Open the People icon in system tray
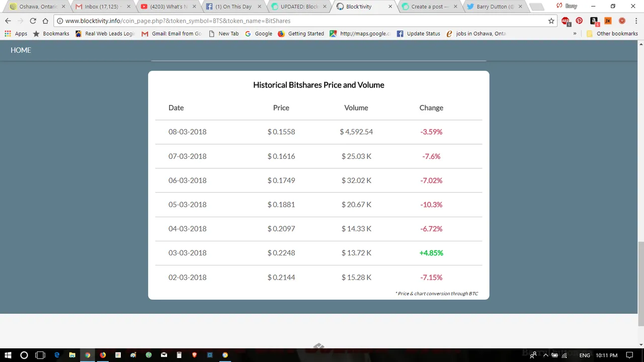Screen dimensions: 644x362 (x=533, y=355)
